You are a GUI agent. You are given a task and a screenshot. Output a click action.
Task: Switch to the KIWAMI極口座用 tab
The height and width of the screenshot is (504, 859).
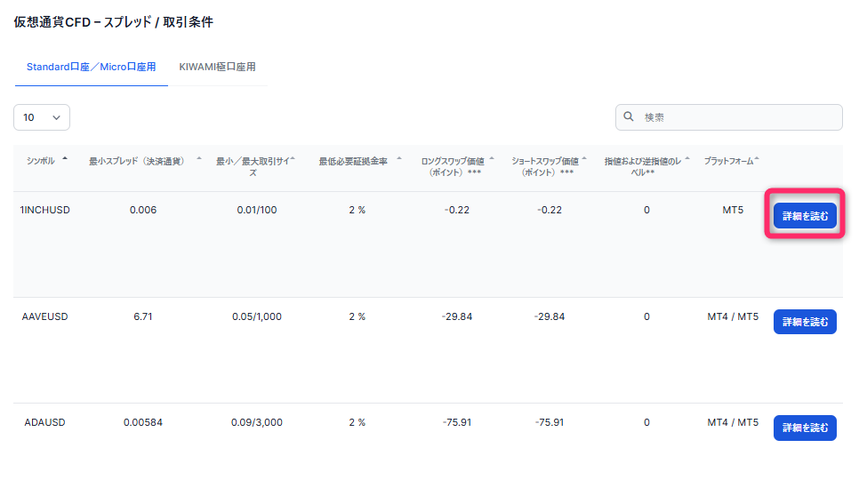point(217,67)
